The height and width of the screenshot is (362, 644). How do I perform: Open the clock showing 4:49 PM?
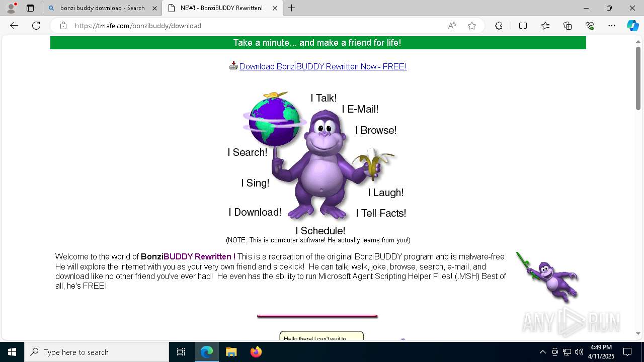tap(601, 352)
